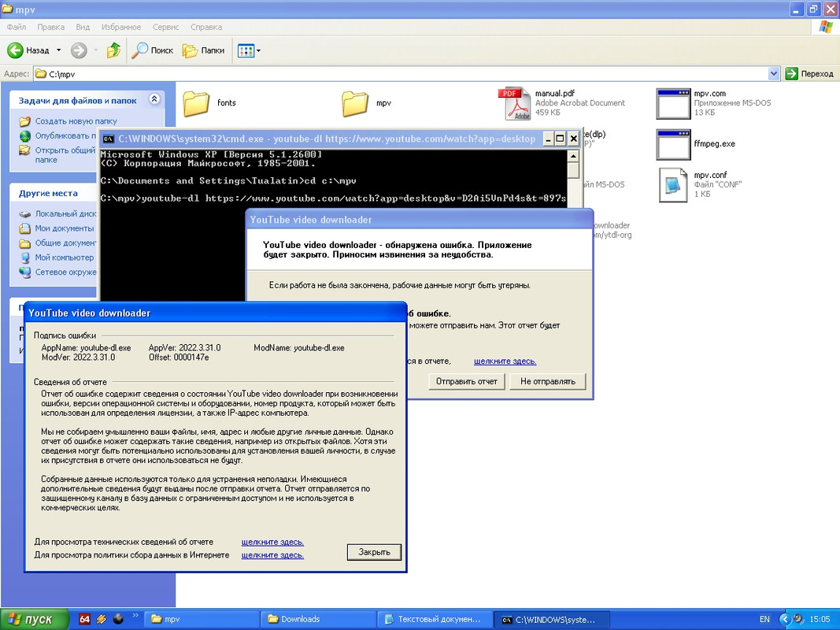Select the fonts folder icon

pyautogui.click(x=196, y=103)
